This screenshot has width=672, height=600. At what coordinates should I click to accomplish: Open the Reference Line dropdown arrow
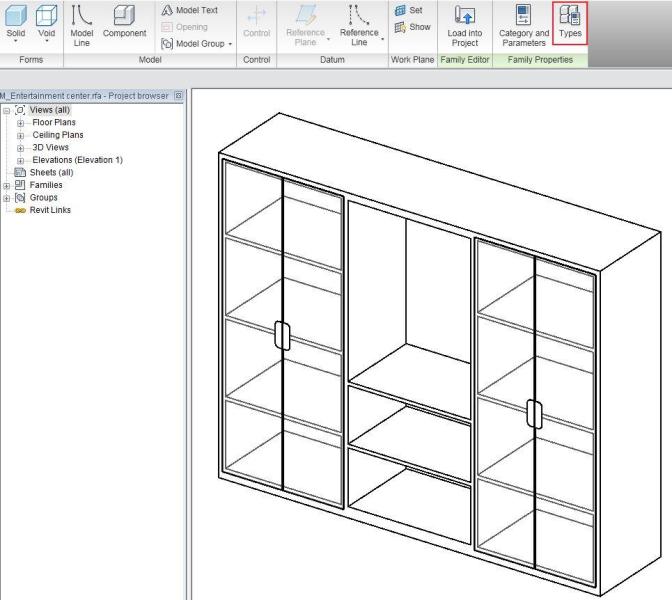(382, 39)
